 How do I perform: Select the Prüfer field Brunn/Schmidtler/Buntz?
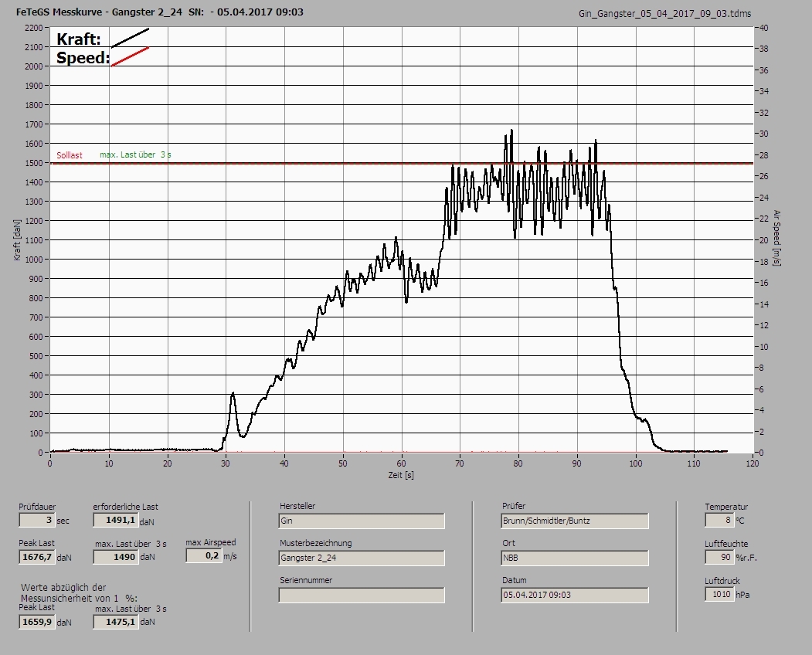[x=575, y=521]
